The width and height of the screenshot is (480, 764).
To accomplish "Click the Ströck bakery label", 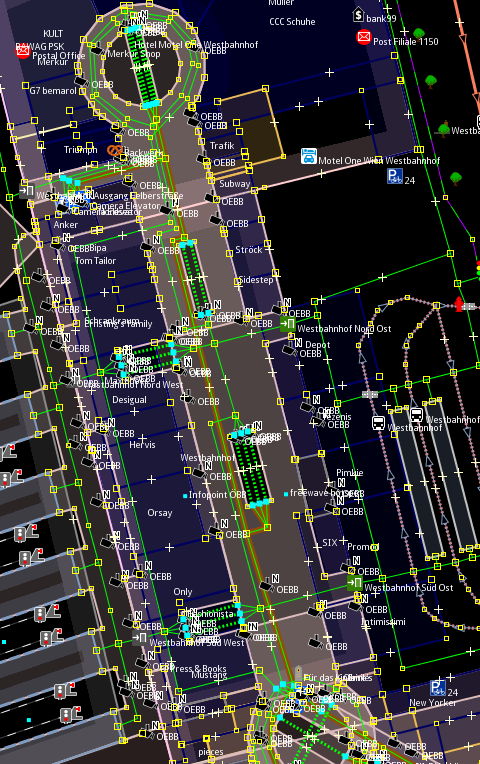I will point(249,249).
